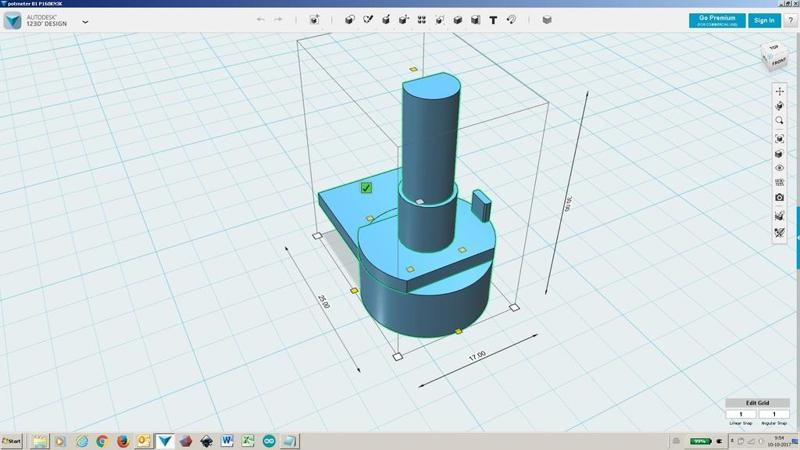
Task: Open Arduino IDE from the taskbar
Action: [x=269, y=441]
